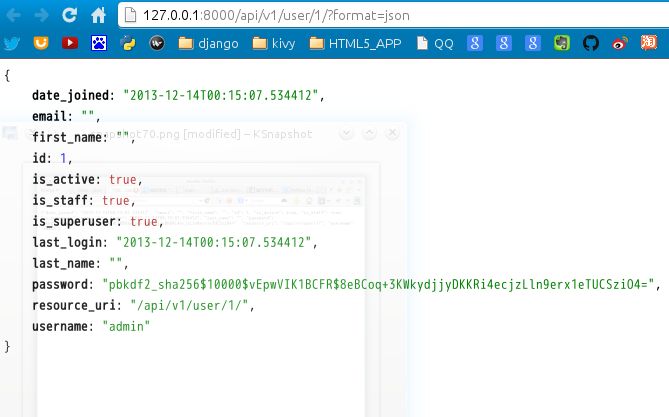Screen dimensions: 669x417
Task: Click the is_staff key
Action: pos(61,200)
